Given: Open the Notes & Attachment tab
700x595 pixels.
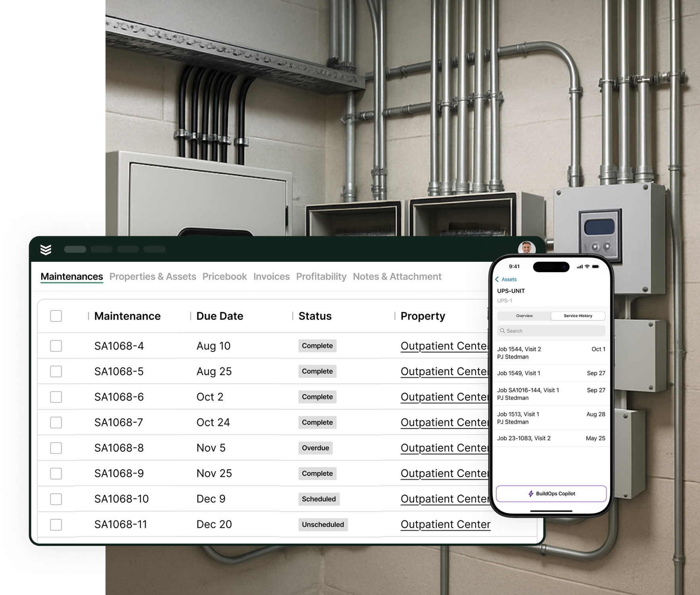Looking at the screenshot, I should (396, 276).
